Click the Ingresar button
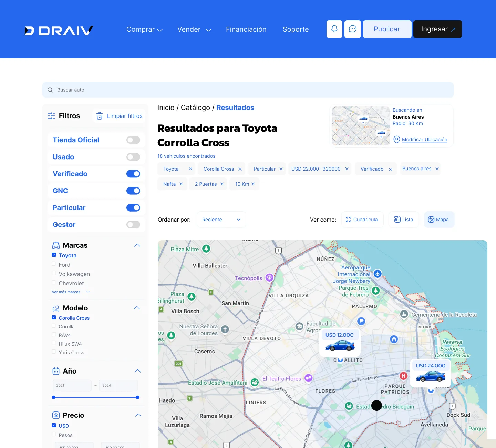Screen dimensions: 496x448 tap(437, 29)
